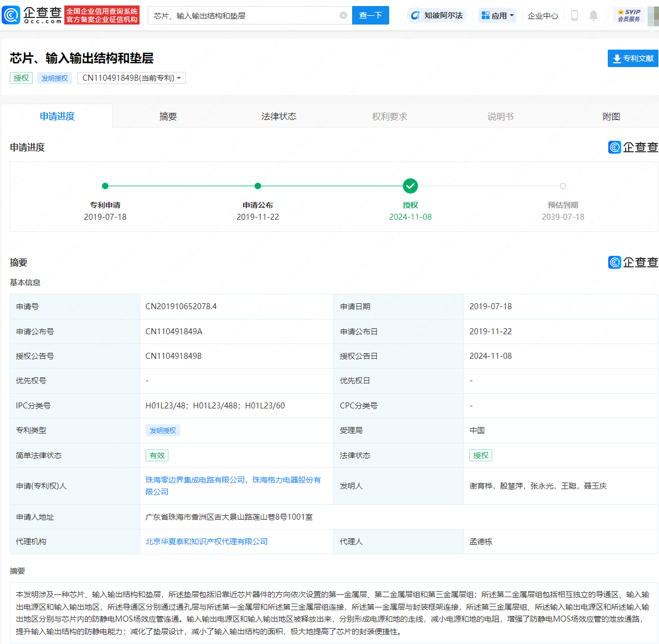Click the green 授权 checkmark progress node
Screen dimensions: 659x644
pos(410,186)
